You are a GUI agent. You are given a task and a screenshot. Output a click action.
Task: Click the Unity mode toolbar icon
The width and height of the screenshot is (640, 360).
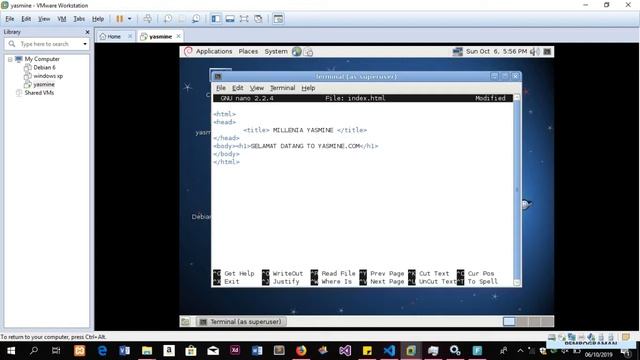click(258, 19)
